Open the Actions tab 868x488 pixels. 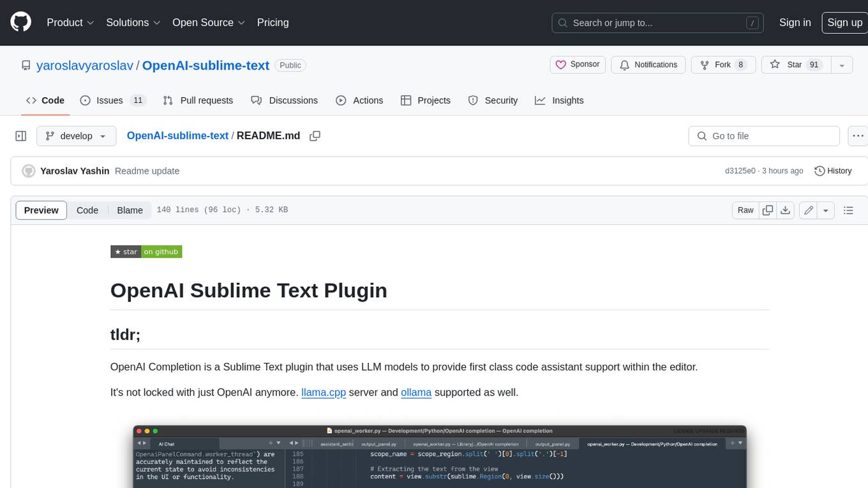[x=359, y=100]
